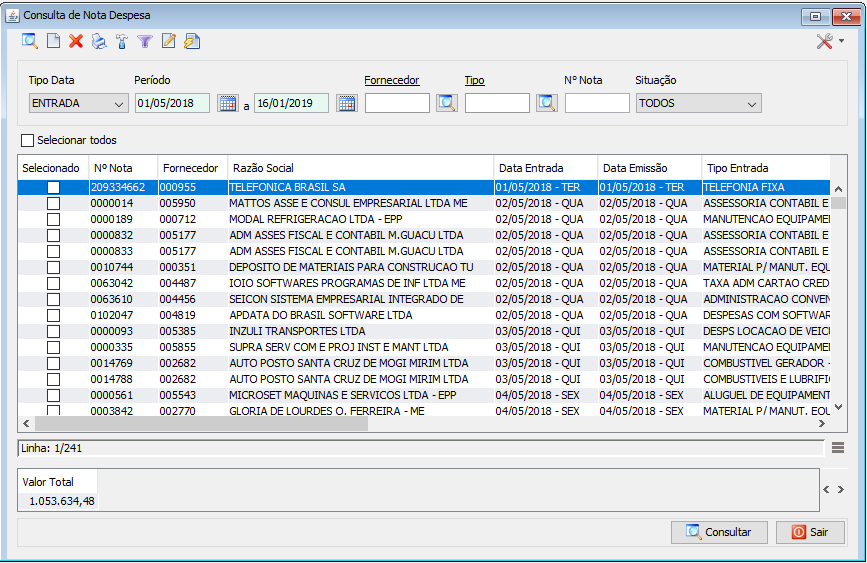Sort by Data Entrada column header

point(545,168)
